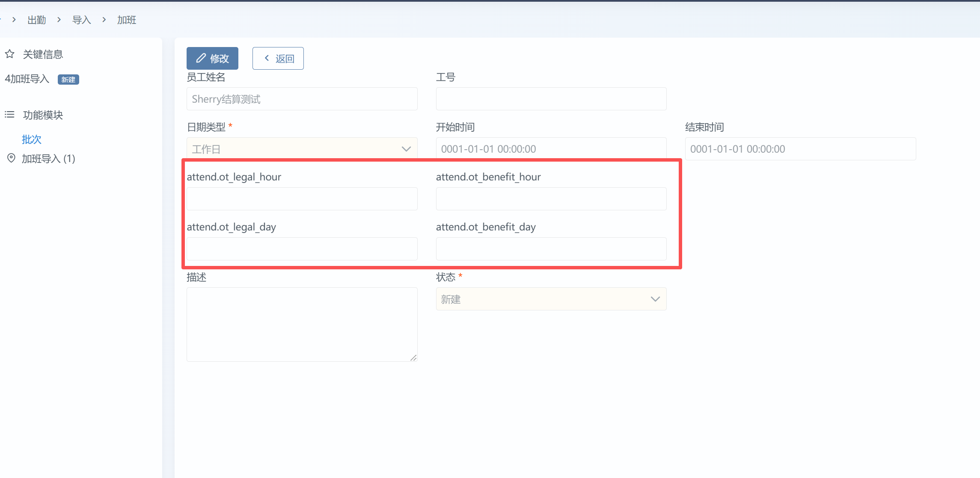Select 加班导入 (1) in the sidebar
The width and height of the screenshot is (980, 478).
coord(48,159)
